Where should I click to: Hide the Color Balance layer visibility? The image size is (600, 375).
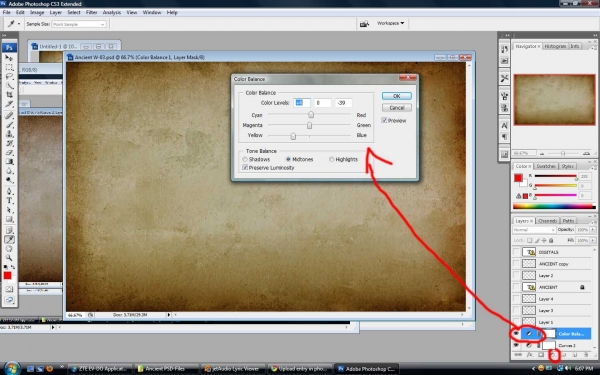tap(516, 334)
